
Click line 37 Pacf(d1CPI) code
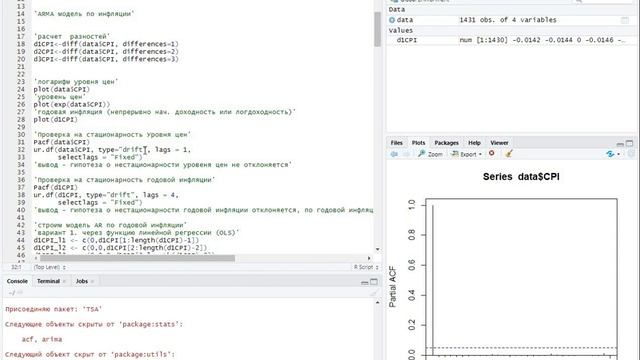click(55, 187)
